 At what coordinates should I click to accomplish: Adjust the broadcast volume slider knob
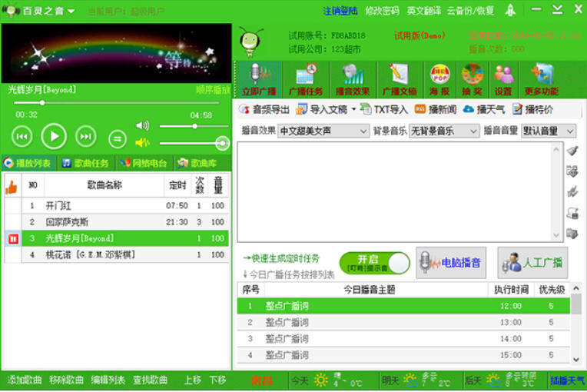pos(222,143)
